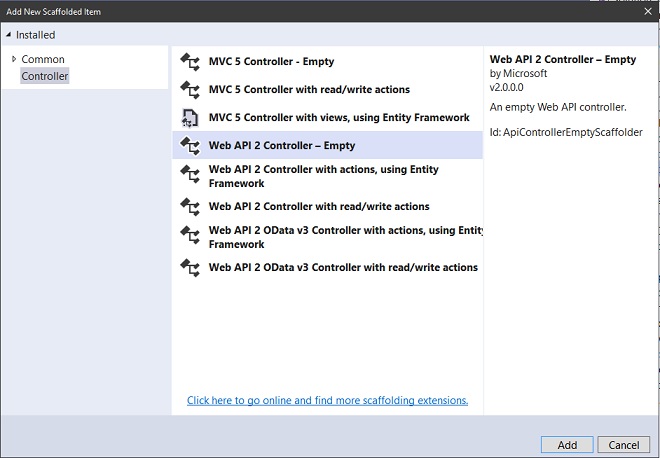Click the Web API 2 Controller – Empty icon
Screen dimensions: 660x458
pyautogui.click(x=190, y=146)
